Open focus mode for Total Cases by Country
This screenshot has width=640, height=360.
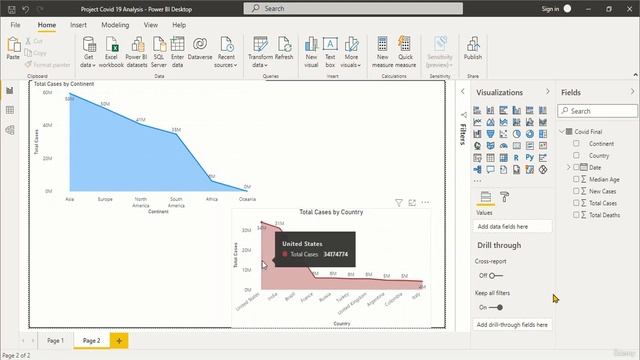click(412, 203)
